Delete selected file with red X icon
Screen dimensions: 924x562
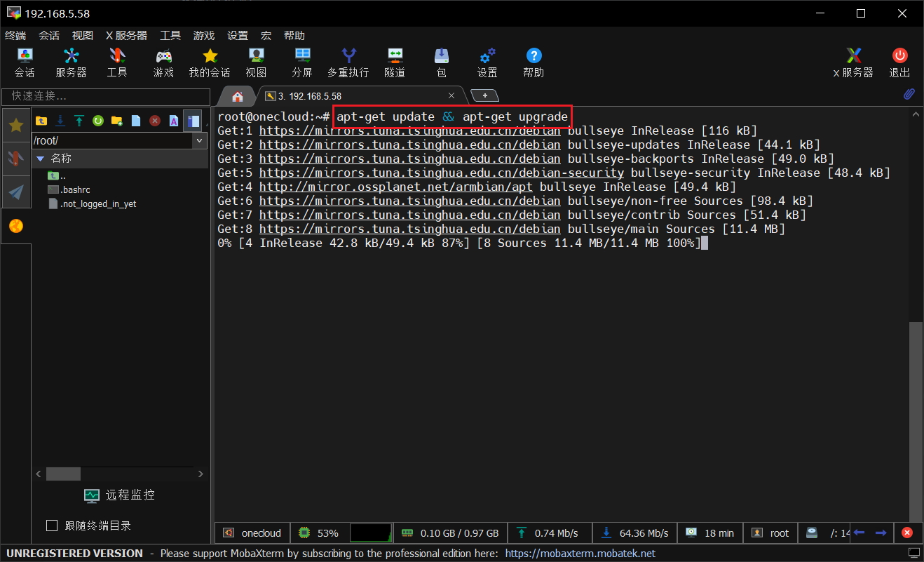pyautogui.click(x=155, y=121)
